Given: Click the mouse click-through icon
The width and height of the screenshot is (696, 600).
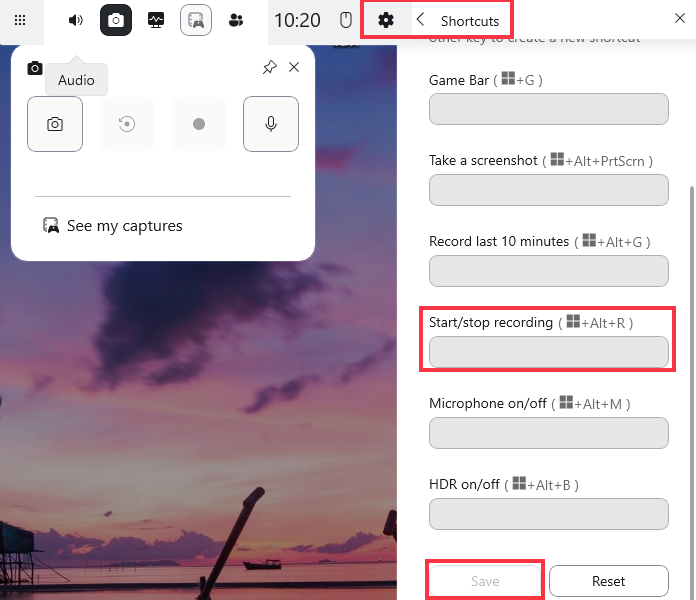Looking at the screenshot, I should (346, 20).
